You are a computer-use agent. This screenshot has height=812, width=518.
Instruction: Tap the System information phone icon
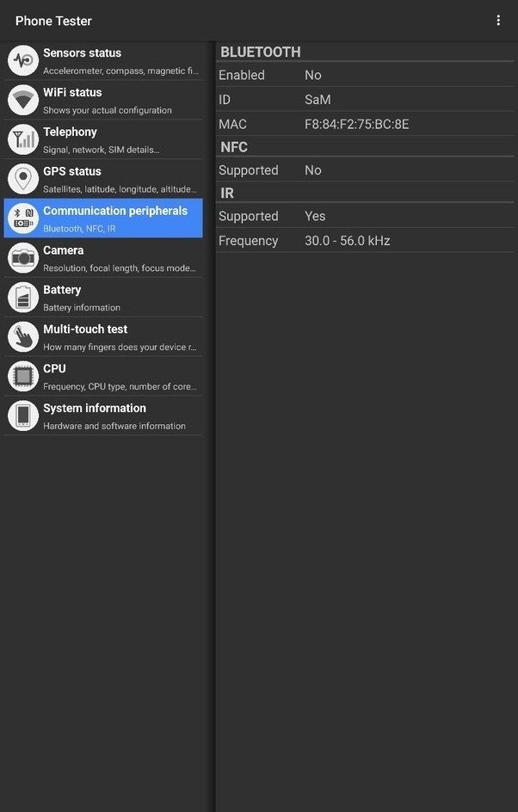tap(23, 416)
